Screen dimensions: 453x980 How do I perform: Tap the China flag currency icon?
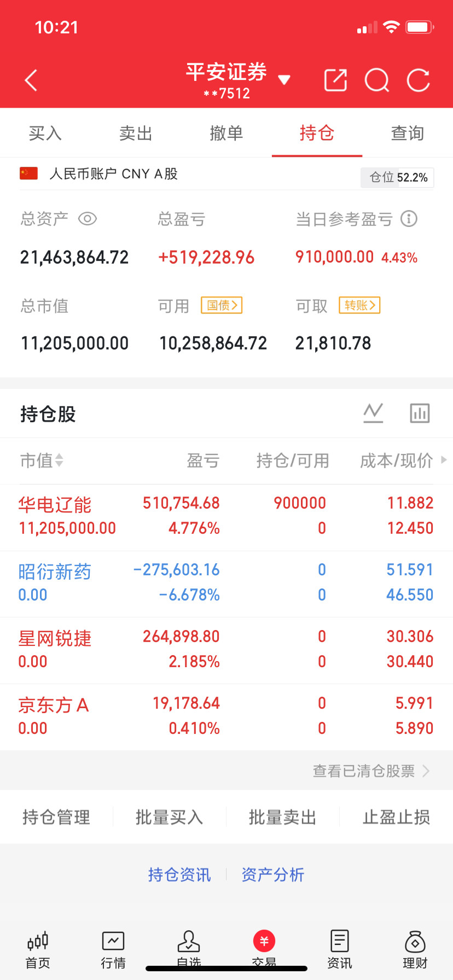click(28, 173)
